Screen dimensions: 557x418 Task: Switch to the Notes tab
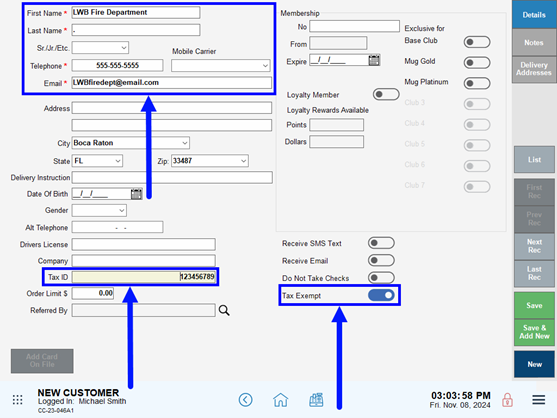pyautogui.click(x=534, y=42)
